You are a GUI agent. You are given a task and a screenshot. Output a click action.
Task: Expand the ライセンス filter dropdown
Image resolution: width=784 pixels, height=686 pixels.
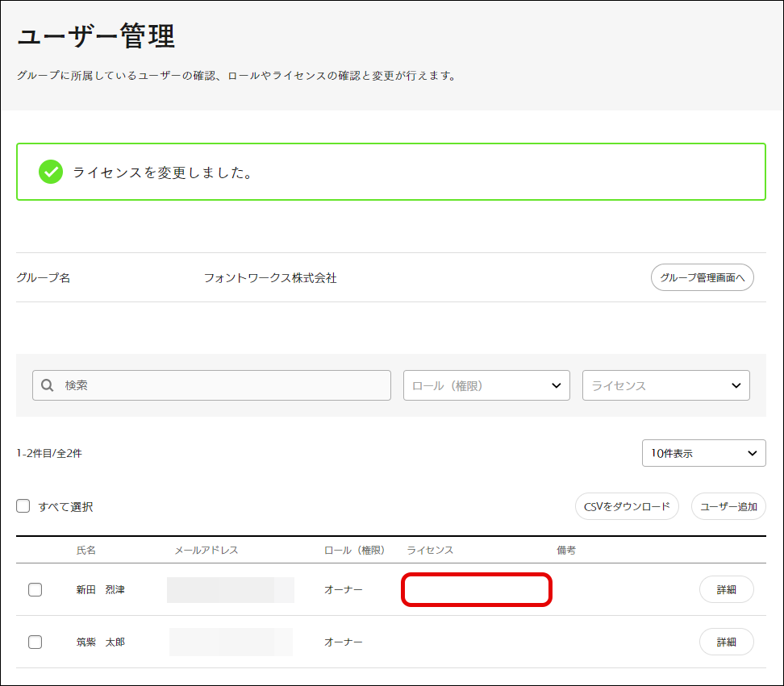pyautogui.click(x=665, y=385)
